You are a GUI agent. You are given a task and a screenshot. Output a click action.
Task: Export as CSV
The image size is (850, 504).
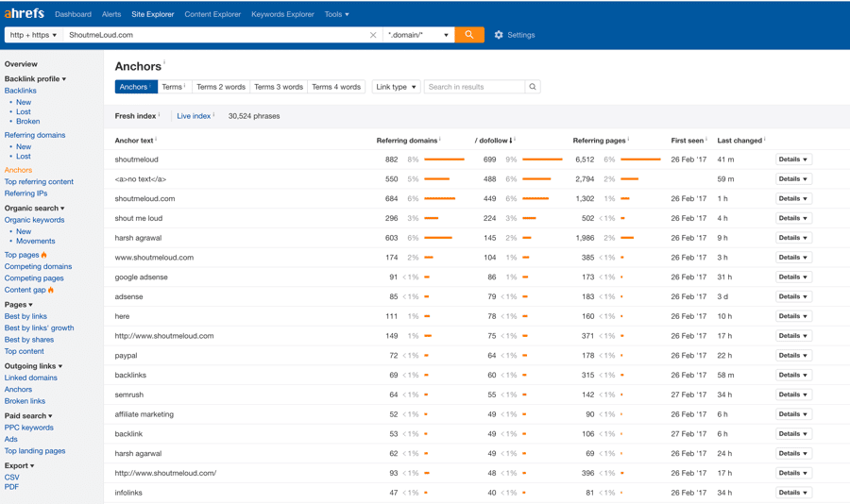click(x=12, y=478)
